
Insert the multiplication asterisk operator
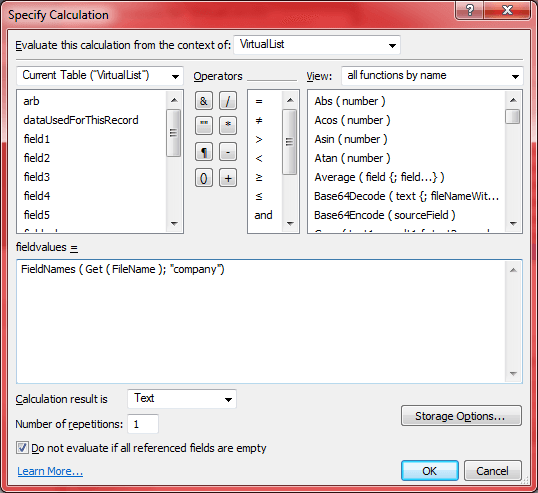pos(228,125)
